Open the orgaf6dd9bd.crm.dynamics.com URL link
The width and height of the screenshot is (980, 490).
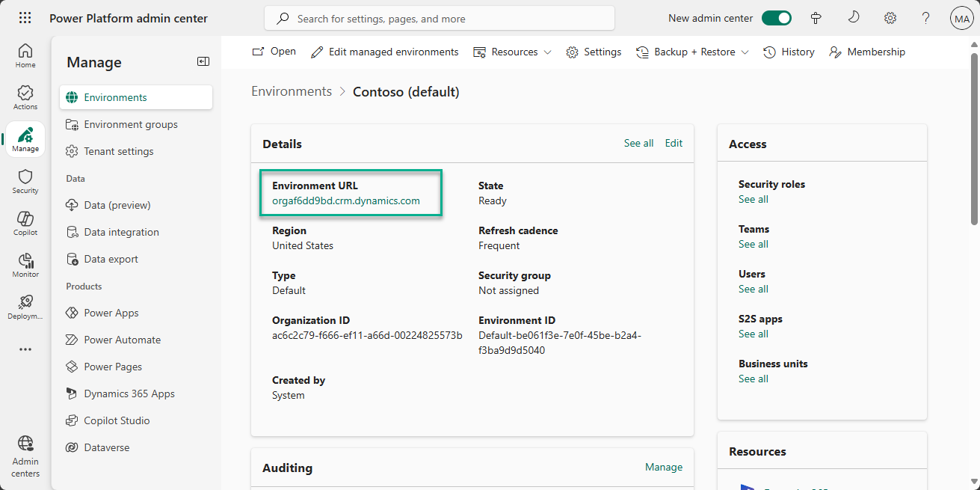(346, 200)
